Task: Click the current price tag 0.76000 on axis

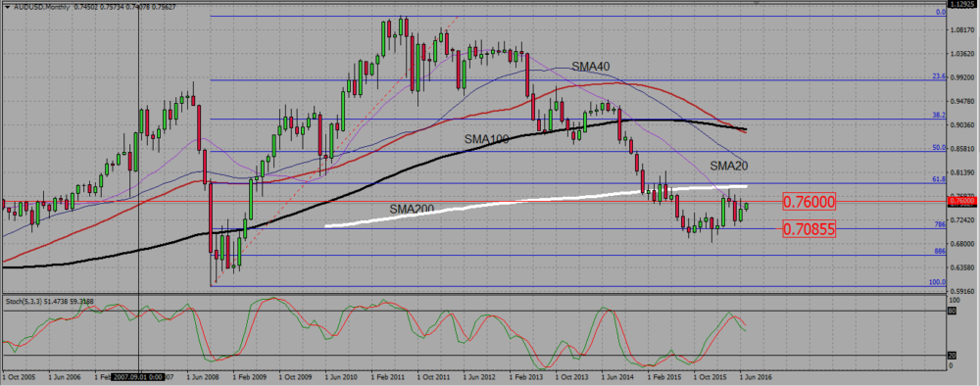Action: click(x=962, y=201)
